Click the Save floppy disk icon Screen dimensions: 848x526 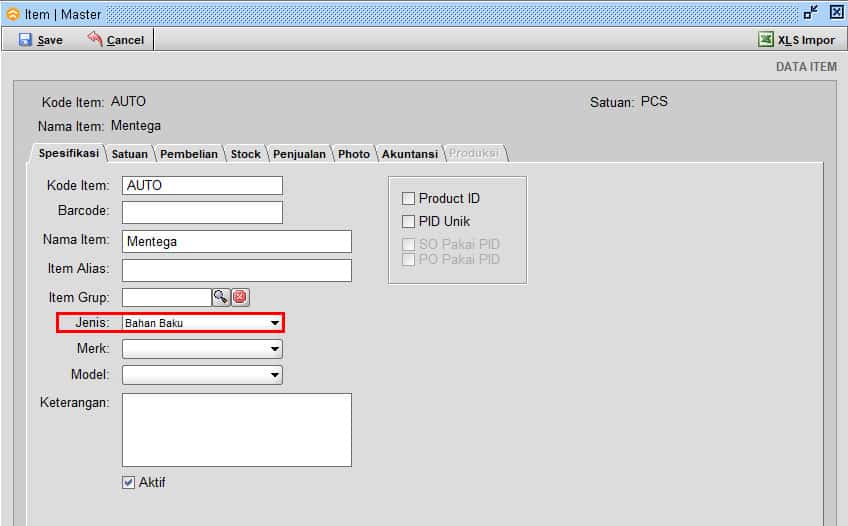(25, 39)
